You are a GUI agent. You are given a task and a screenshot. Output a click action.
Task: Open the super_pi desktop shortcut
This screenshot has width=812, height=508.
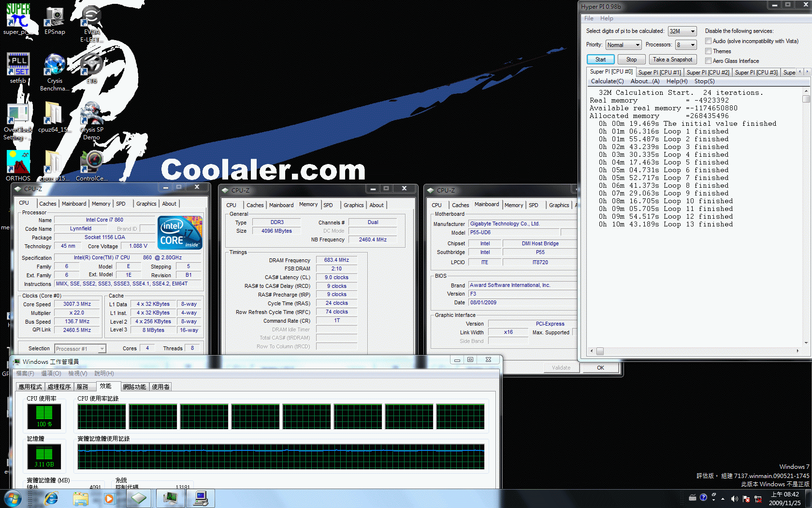pyautogui.click(x=18, y=19)
